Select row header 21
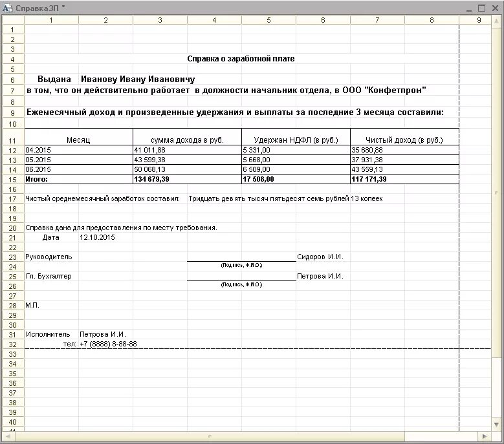This screenshot has height=444, width=504. [x=12, y=238]
